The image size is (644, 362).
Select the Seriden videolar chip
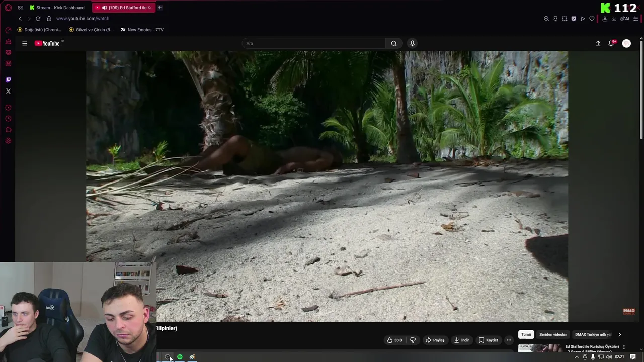553,334
